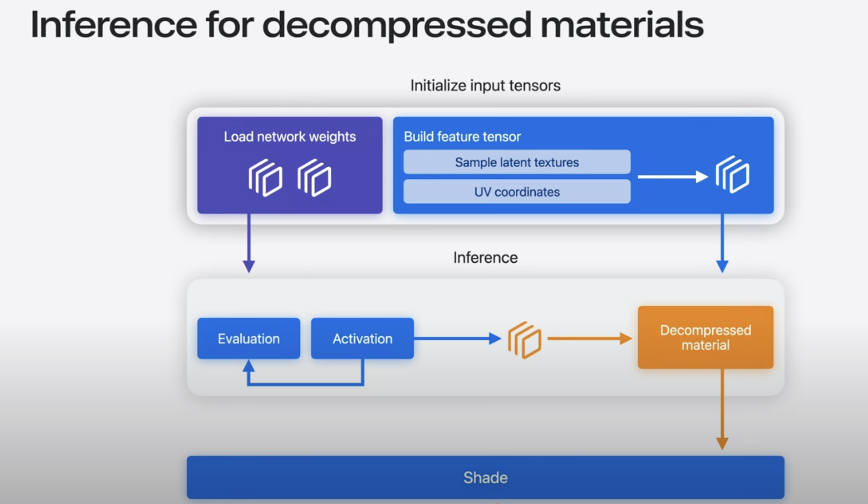Click the Inference for decompressed materials title

coord(367,25)
